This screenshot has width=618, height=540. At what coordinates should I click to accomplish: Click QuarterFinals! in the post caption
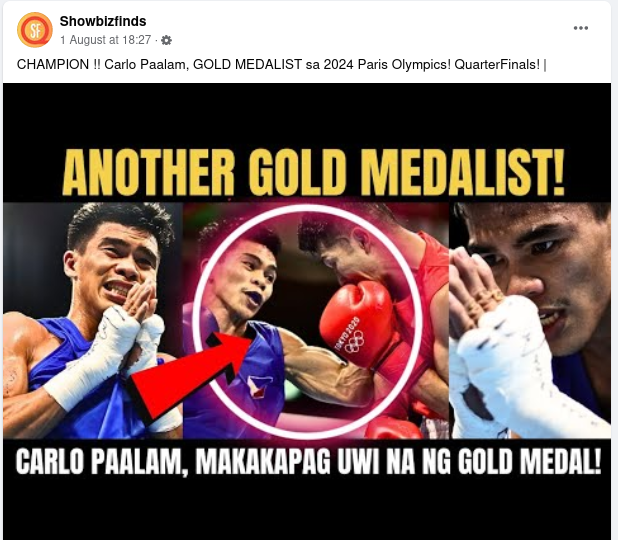(497, 64)
